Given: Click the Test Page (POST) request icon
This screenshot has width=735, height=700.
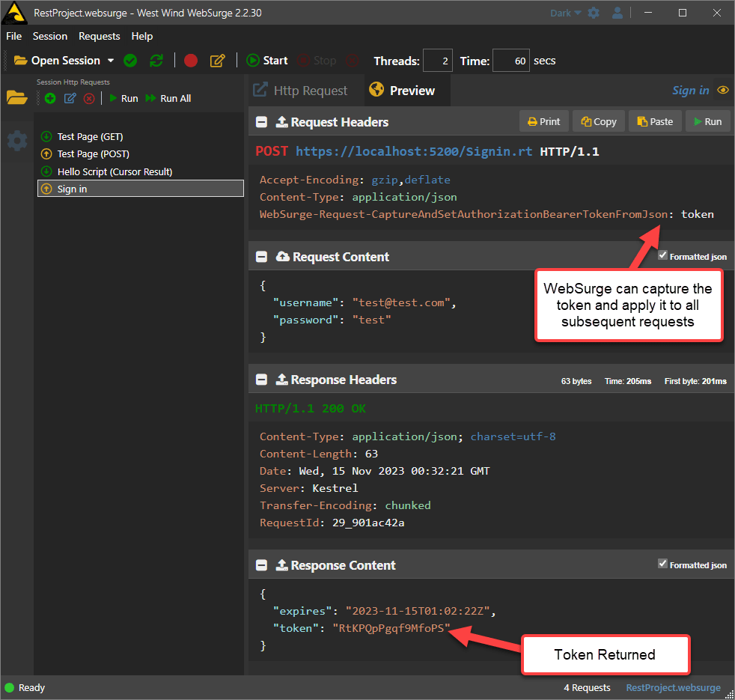Looking at the screenshot, I should coord(46,153).
